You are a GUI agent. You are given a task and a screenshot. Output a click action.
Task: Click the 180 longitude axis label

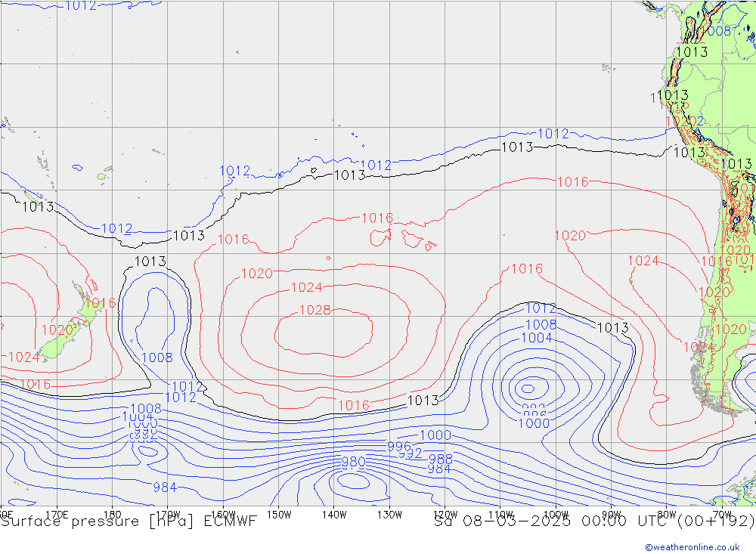(113, 515)
